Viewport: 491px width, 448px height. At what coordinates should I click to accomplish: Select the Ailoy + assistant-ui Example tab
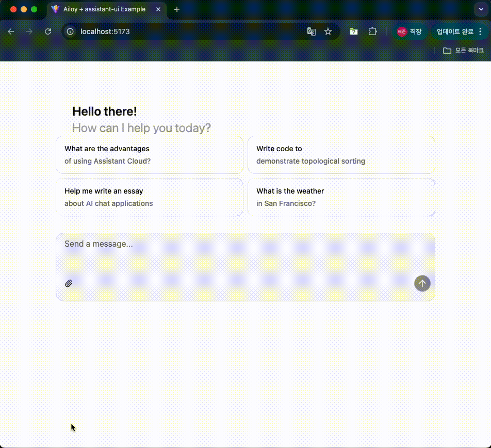(103, 9)
